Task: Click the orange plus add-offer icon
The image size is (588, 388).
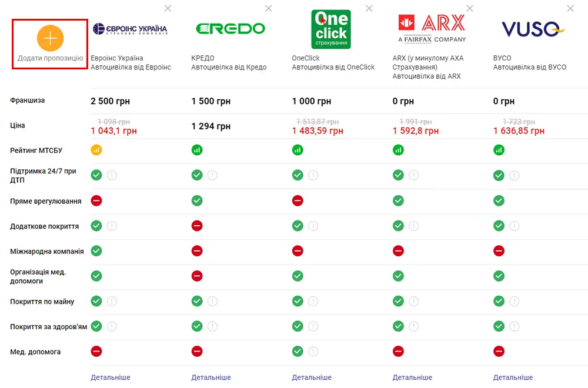Action: coord(50,38)
